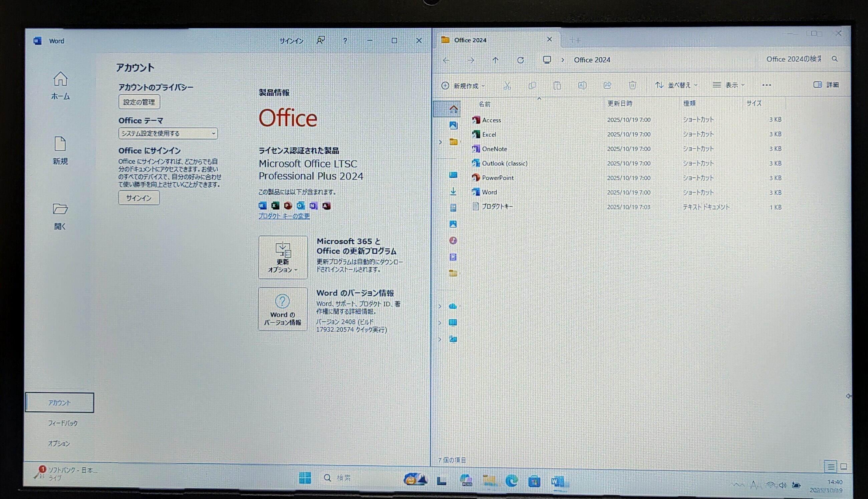Click the Manage Settings (設定の管理) button
This screenshot has width=868, height=499.
[139, 102]
